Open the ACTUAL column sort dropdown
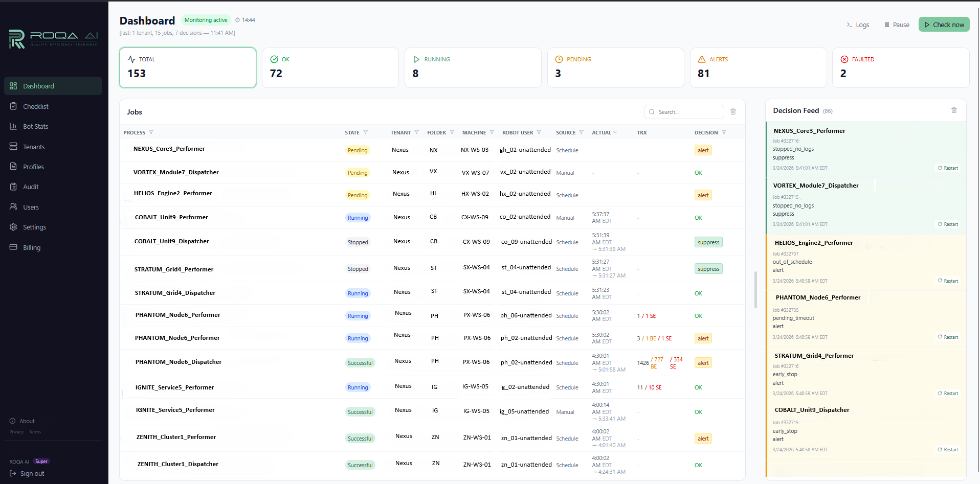This screenshot has height=484, width=980. 616,132
